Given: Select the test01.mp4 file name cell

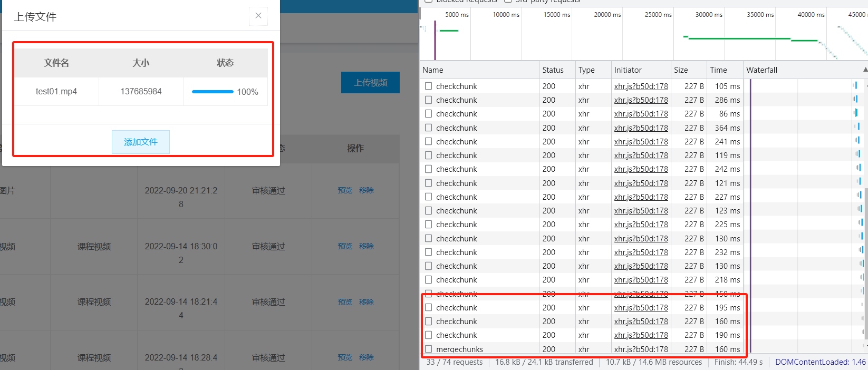Looking at the screenshot, I should click(x=56, y=92).
